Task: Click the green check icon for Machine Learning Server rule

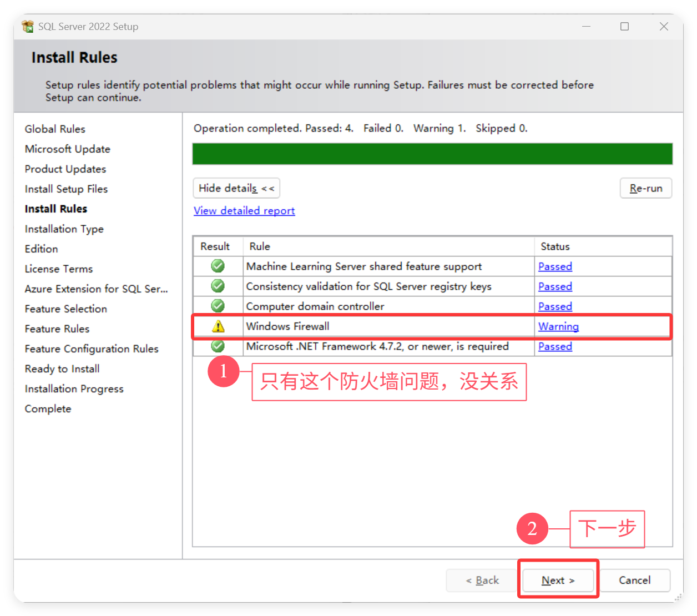Action: pyautogui.click(x=218, y=266)
